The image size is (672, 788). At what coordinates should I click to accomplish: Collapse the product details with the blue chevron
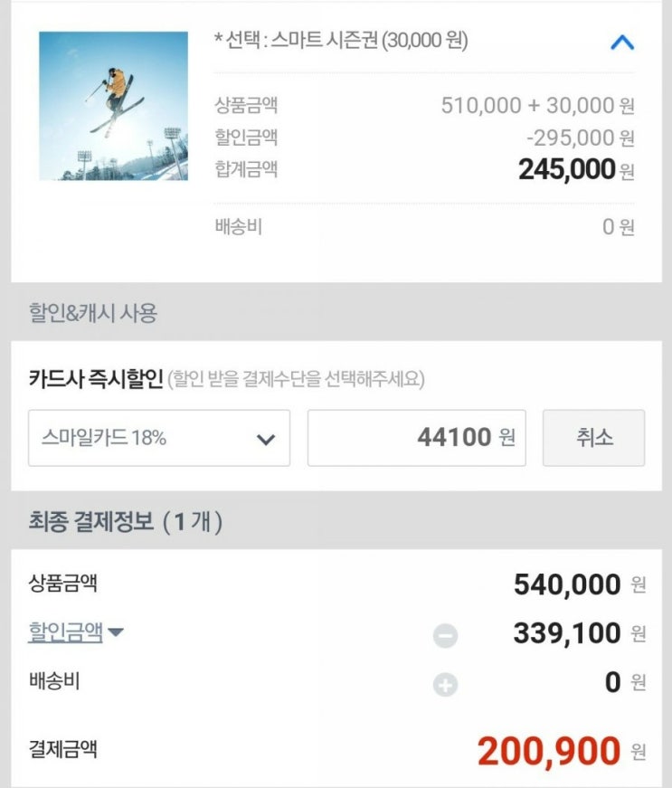click(x=622, y=43)
